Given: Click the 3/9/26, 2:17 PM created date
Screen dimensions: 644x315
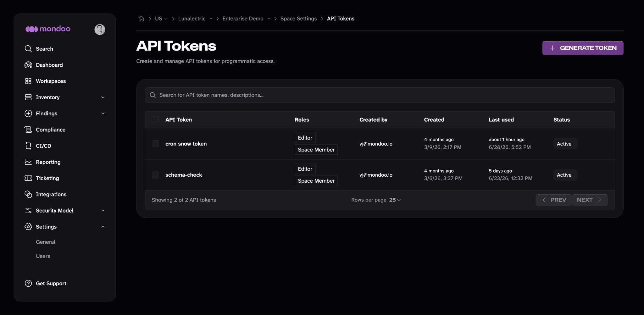Looking at the screenshot, I should click(x=443, y=147).
